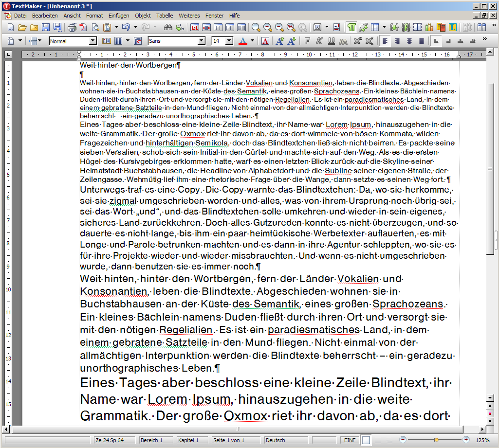Expand the insert table dropdown arrow

384,27
